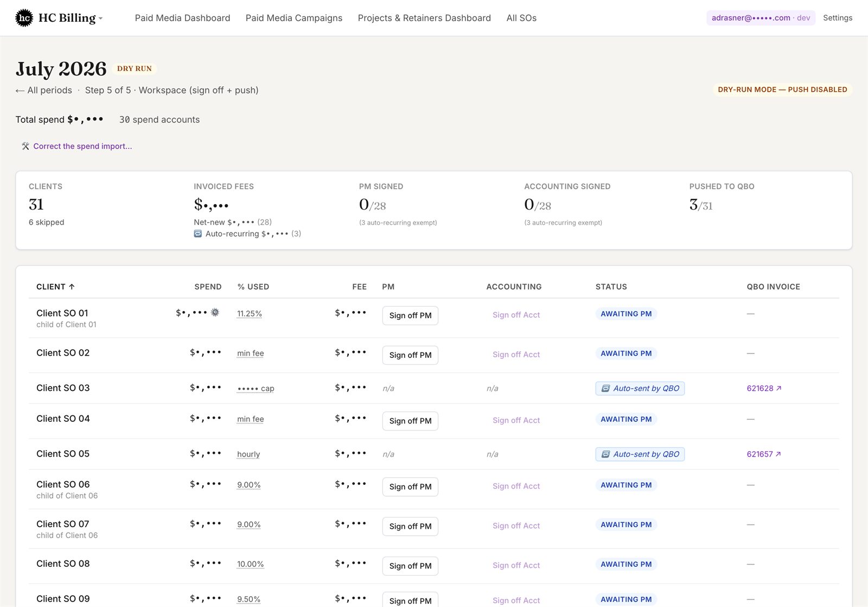Viewport: 868px width, 607px height.
Task: Sign off Acct for Client SO 04
Action: point(516,420)
